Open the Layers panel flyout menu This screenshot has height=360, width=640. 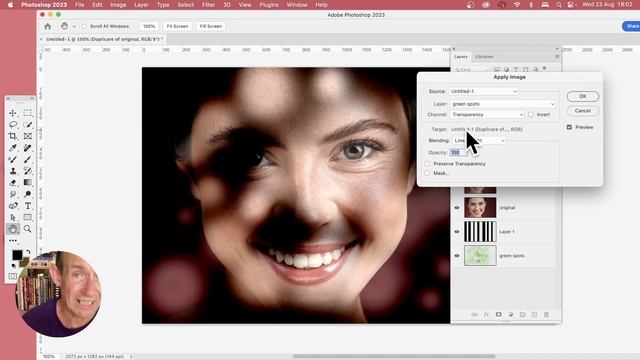(557, 57)
